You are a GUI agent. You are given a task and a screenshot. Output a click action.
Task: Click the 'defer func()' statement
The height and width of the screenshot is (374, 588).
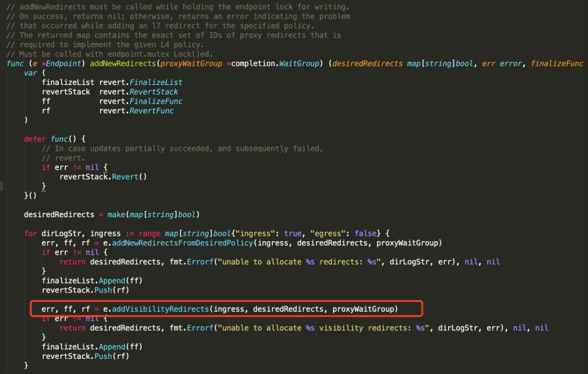click(x=55, y=138)
